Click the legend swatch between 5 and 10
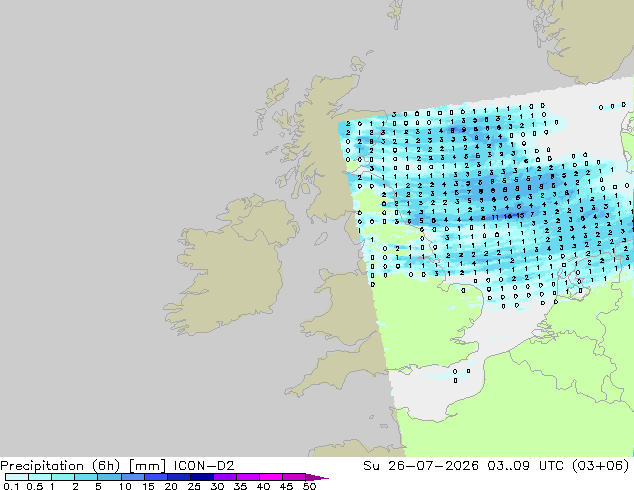Viewport: 634px width, 490px height. (109, 477)
